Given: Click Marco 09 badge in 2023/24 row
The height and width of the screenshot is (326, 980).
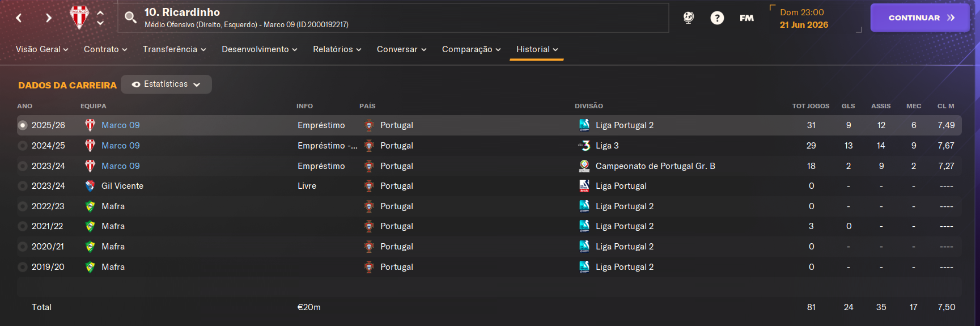Looking at the screenshot, I should [90, 166].
